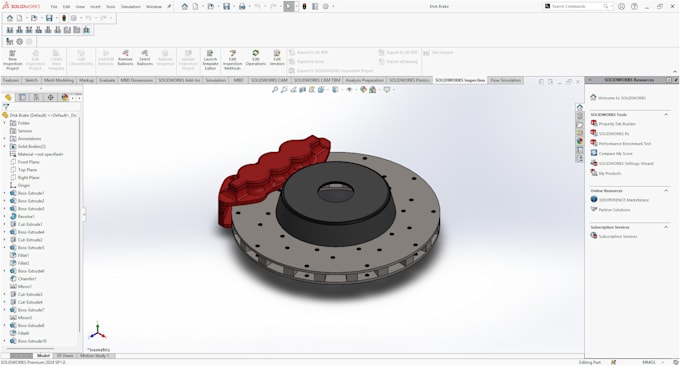Toggle the FeatureManager panel collapse handle

coord(84,214)
